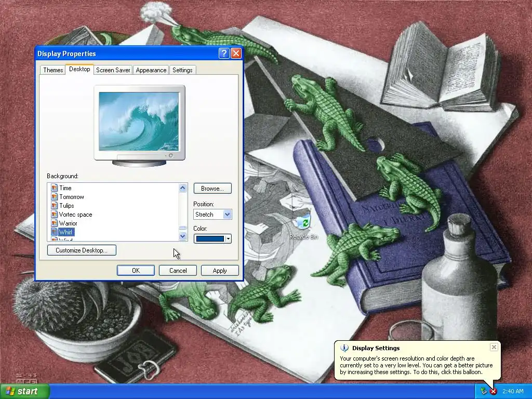Viewport: 532px width, 399px height.
Task: Select the Whirl background
Action: (x=66, y=232)
